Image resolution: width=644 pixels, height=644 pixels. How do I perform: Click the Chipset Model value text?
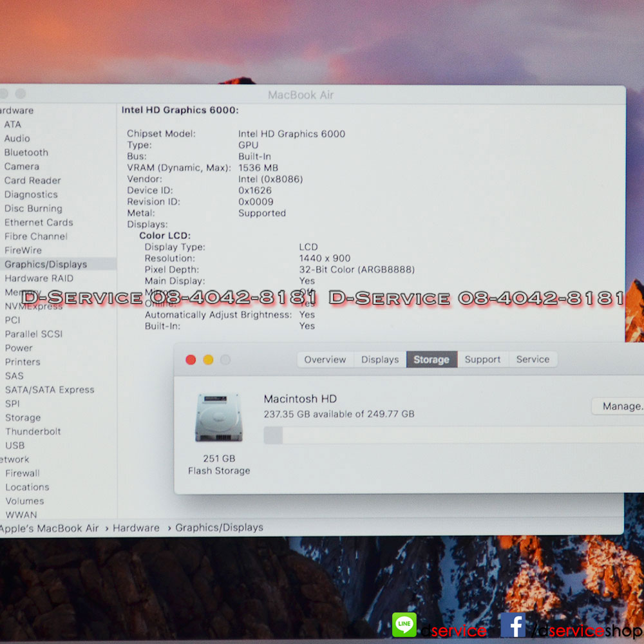(292, 134)
